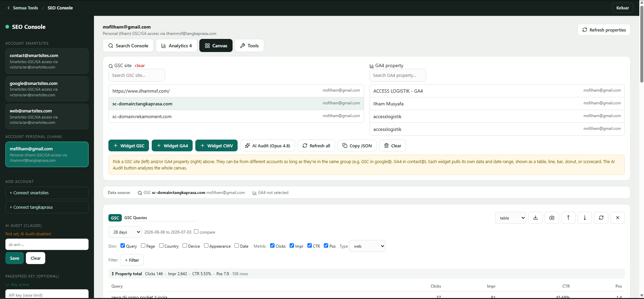This screenshot has width=644, height=299.
Task: Select sc-domain:rekamoment.com site row
Action: tap(236, 116)
